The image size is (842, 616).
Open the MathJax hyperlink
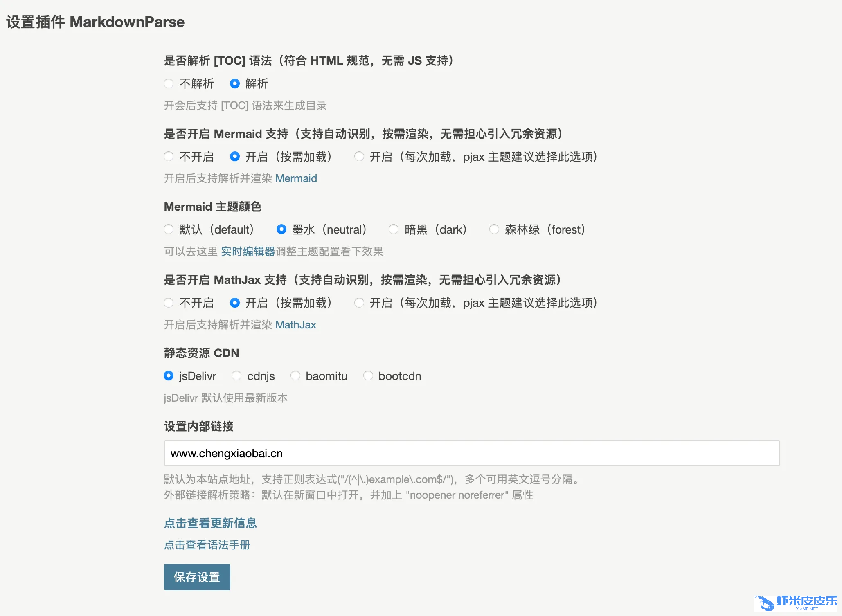[x=295, y=325]
